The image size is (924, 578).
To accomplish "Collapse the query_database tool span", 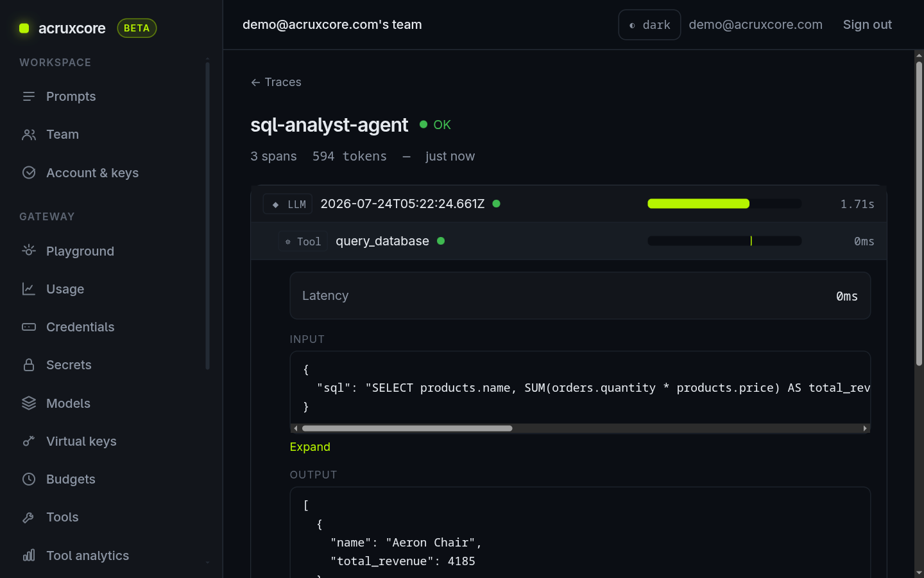I will pyautogui.click(x=569, y=241).
